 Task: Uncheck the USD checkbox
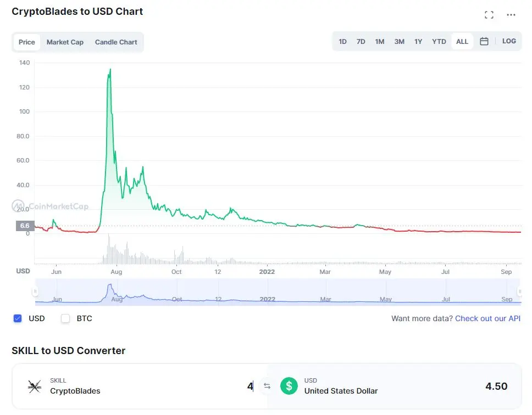[x=18, y=318]
